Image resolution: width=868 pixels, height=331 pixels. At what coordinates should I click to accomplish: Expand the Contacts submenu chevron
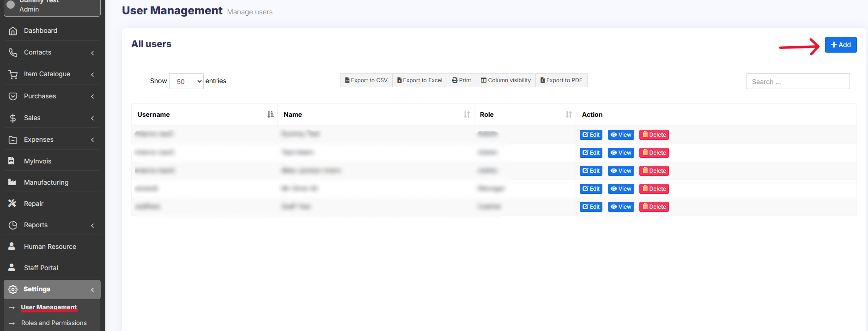(92, 53)
